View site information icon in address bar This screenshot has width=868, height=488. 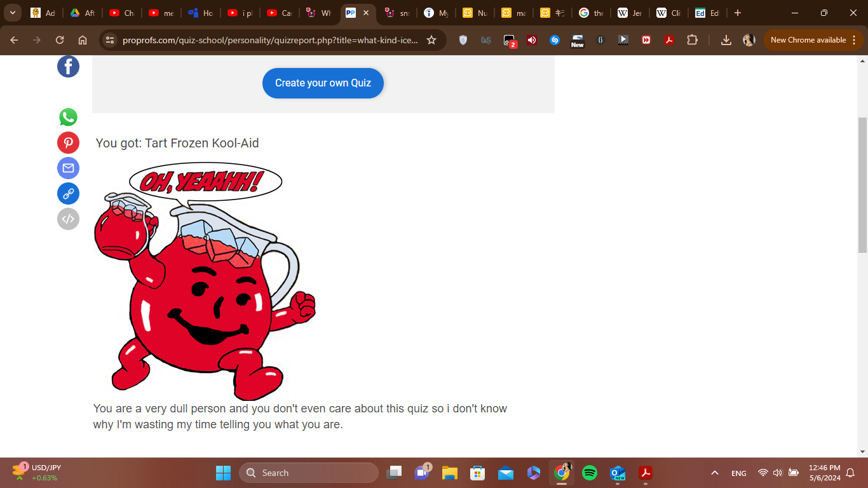tap(110, 40)
